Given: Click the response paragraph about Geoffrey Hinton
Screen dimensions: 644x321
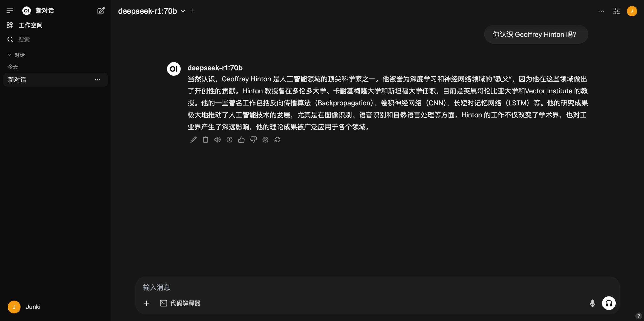Looking at the screenshot, I should coord(388,103).
